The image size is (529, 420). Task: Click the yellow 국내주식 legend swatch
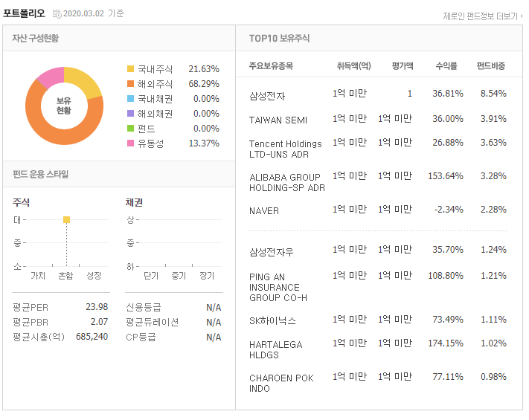(x=130, y=69)
